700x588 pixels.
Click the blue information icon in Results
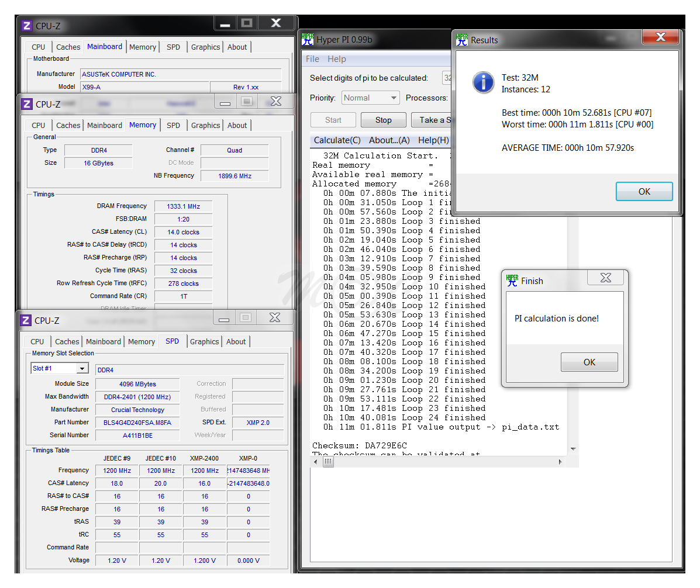click(x=484, y=82)
